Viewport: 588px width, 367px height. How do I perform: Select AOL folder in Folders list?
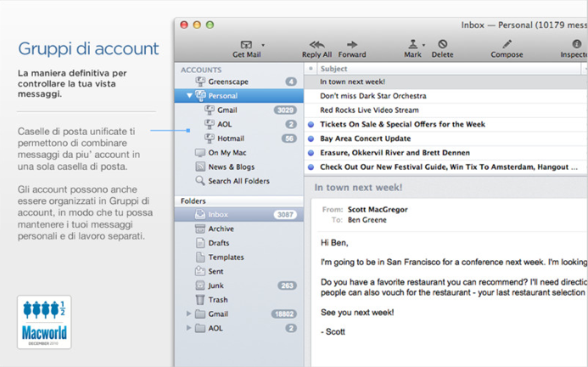(239, 328)
